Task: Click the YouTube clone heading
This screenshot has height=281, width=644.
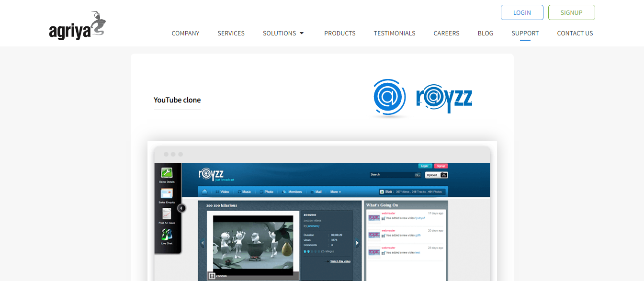Action: point(177,100)
